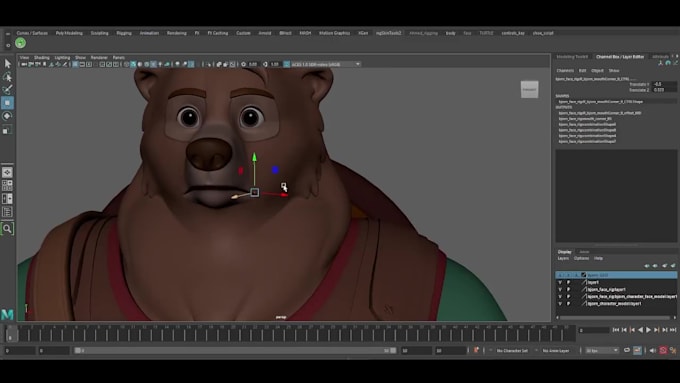Choose the Paint selection tool
The height and width of the screenshot is (383, 680).
click(x=7, y=90)
